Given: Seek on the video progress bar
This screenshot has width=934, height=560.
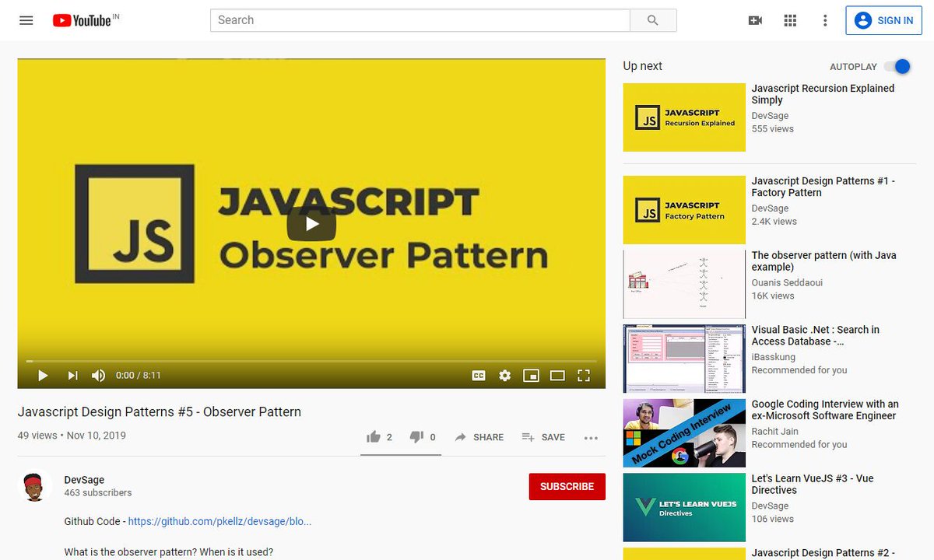Looking at the screenshot, I should pyautogui.click(x=311, y=361).
